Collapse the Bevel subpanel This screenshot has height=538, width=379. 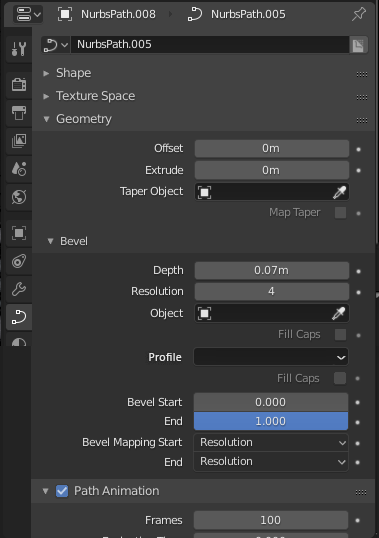[x=50, y=241]
